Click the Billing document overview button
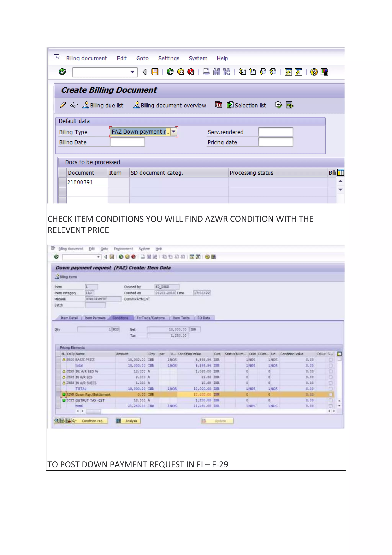 click(169, 105)
